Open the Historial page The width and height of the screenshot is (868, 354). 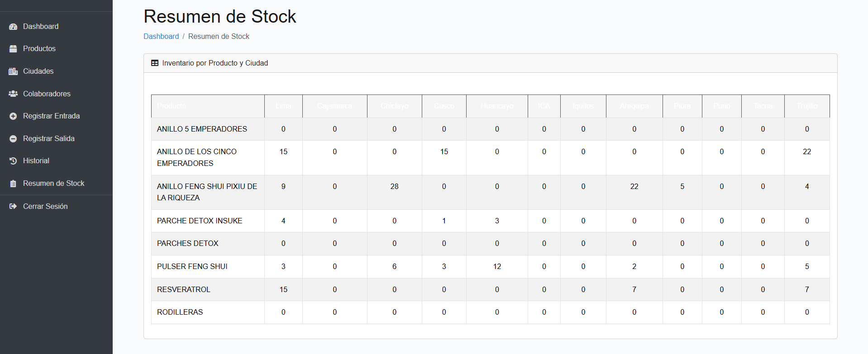point(36,161)
